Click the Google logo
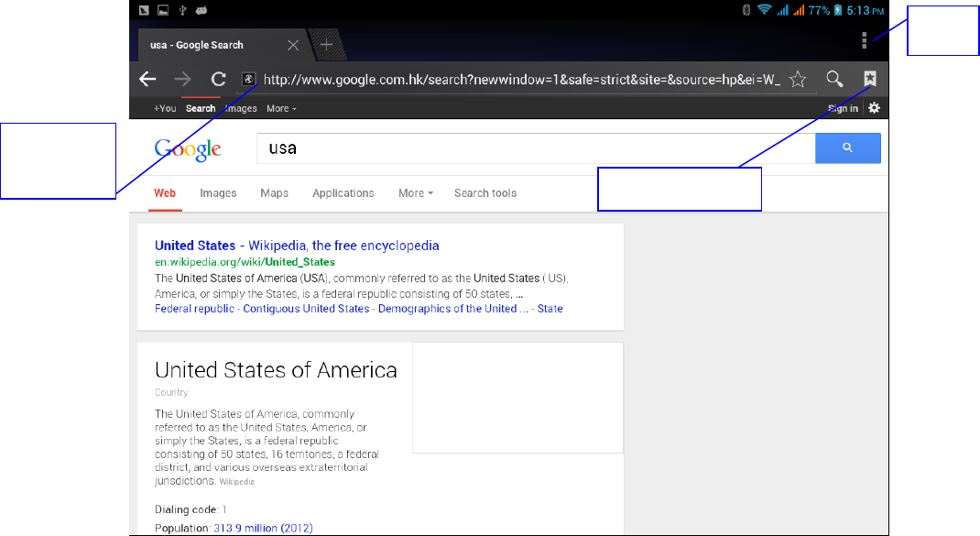Screen dimensions: 980x536 (188, 149)
